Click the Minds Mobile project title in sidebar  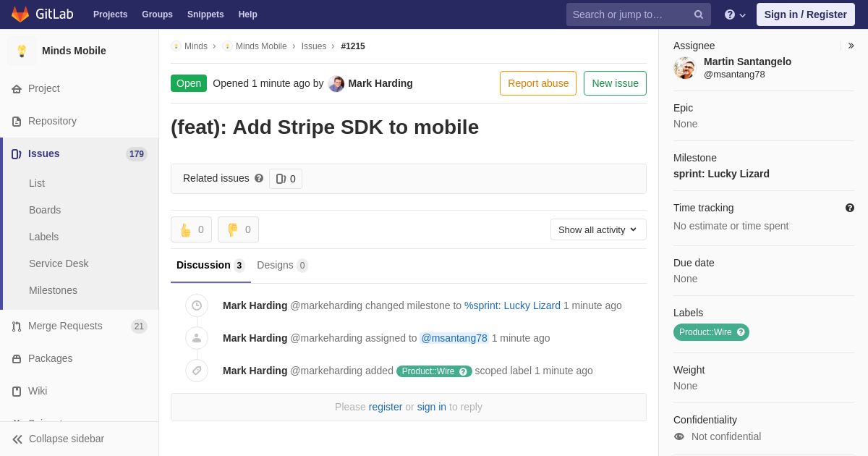(74, 51)
